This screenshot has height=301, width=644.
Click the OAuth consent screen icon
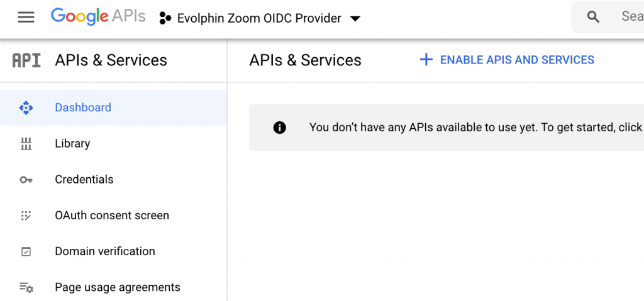click(x=26, y=216)
